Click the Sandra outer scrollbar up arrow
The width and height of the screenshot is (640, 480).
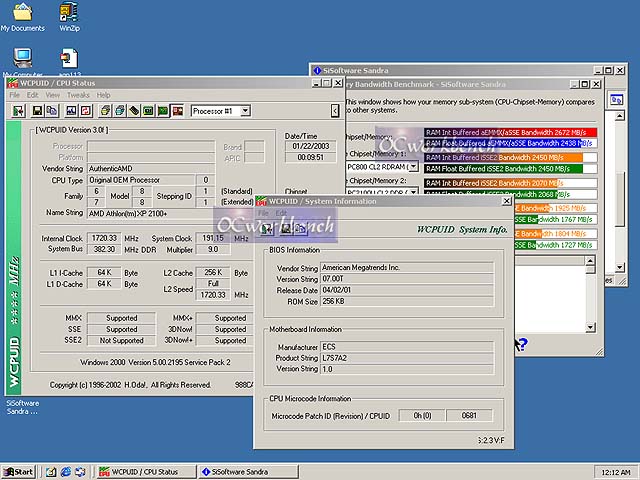[x=620, y=116]
